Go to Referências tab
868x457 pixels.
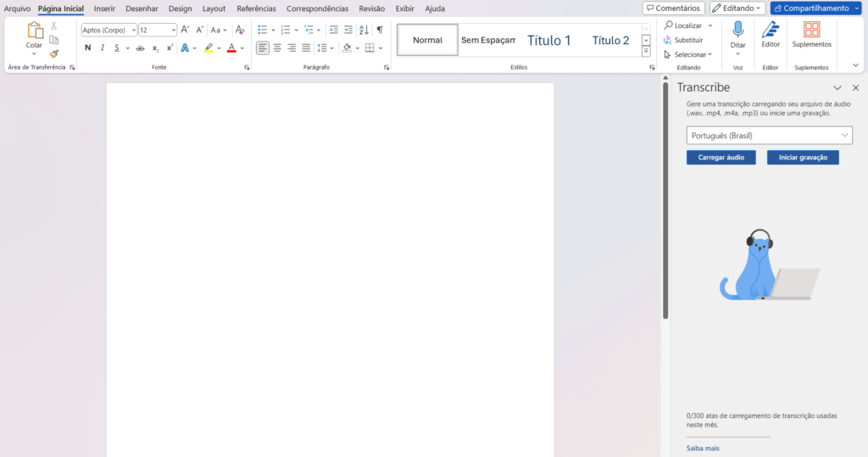[256, 8]
